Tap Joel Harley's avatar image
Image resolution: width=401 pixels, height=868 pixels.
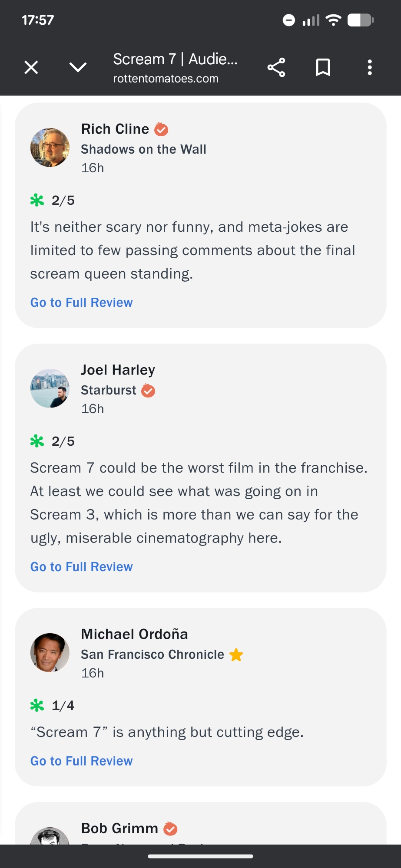coord(50,388)
